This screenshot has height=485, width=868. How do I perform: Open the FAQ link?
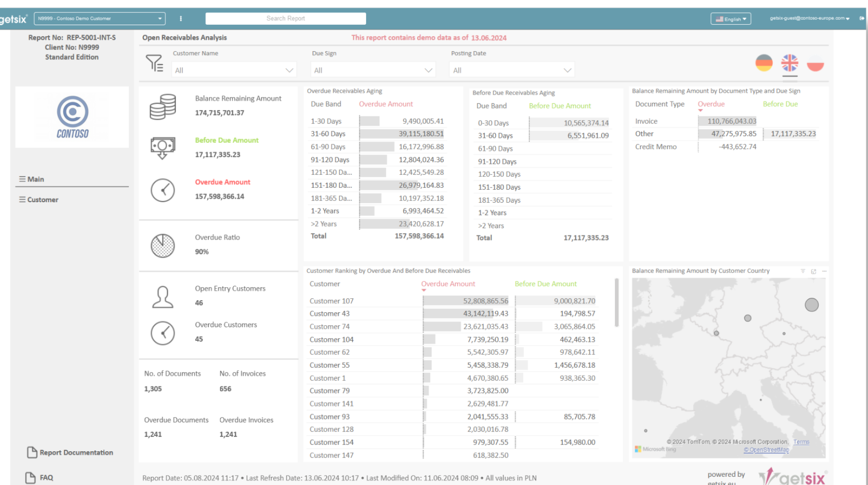coord(46,478)
